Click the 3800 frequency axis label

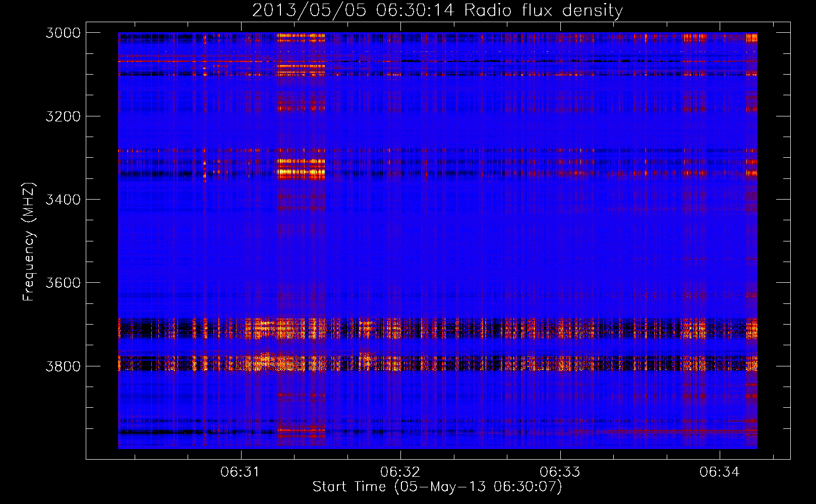pos(63,366)
